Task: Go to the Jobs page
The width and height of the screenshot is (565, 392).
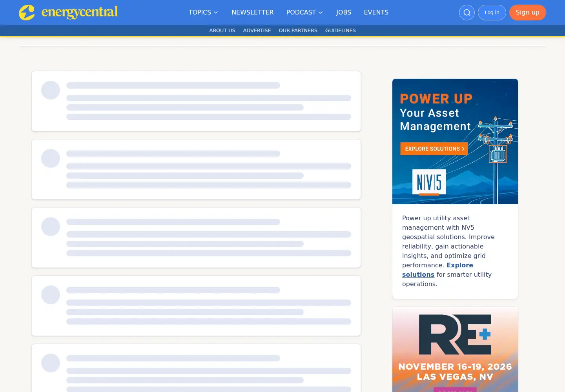Action: click(x=343, y=13)
